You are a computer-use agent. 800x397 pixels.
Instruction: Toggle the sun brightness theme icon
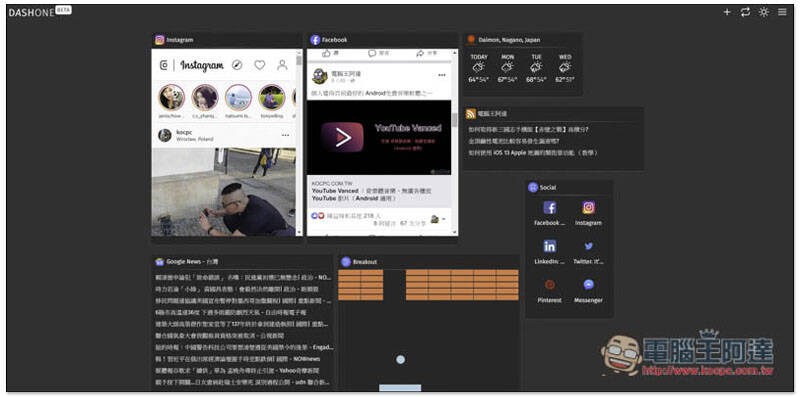coord(764,12)
